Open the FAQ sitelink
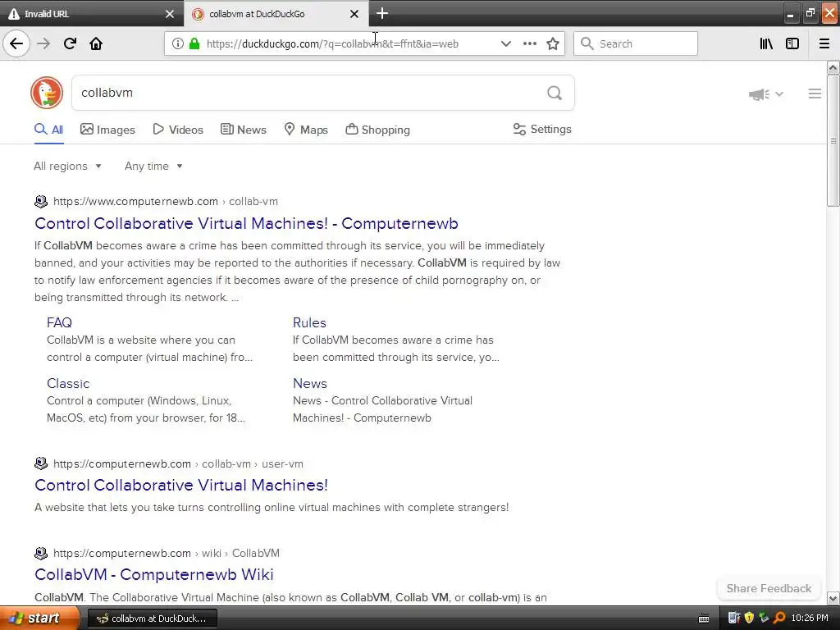 59,322
